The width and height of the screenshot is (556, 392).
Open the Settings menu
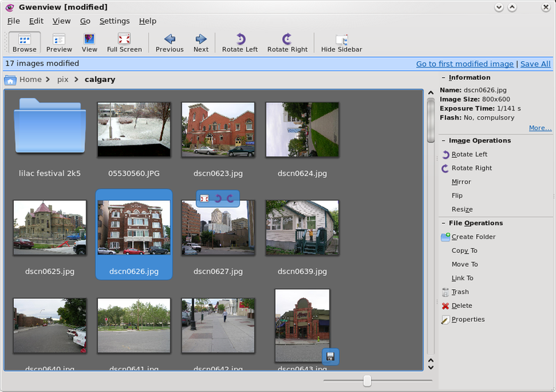[115, 22]
